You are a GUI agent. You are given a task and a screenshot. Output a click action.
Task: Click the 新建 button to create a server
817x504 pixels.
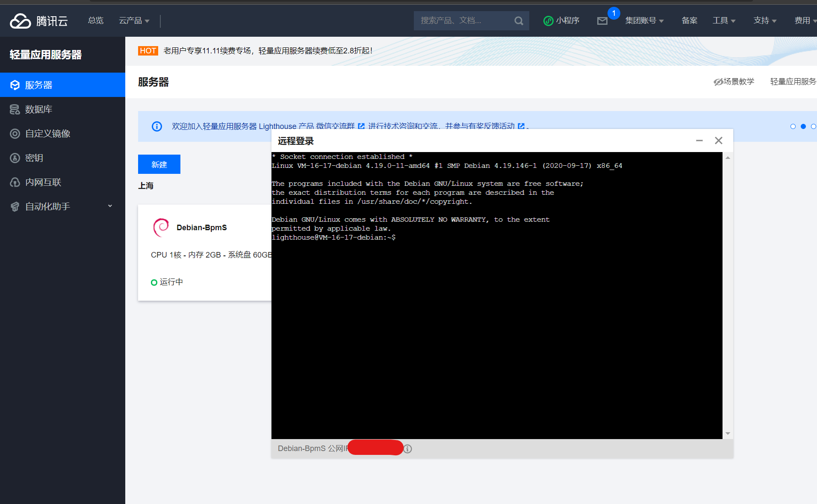click(159, 164)
